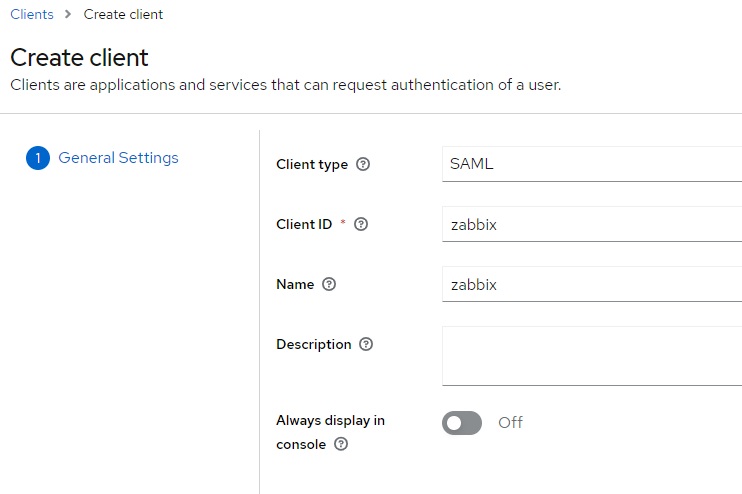Image resolution: width=742 pixels, height=494 pixels.
Task: Click the Client type field label
Action: pos(312,164)
